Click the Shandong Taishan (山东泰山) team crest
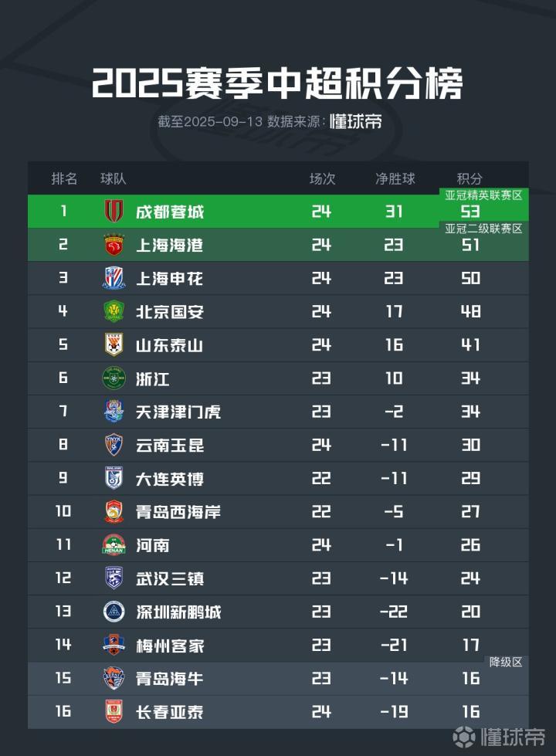 point(114,345)
